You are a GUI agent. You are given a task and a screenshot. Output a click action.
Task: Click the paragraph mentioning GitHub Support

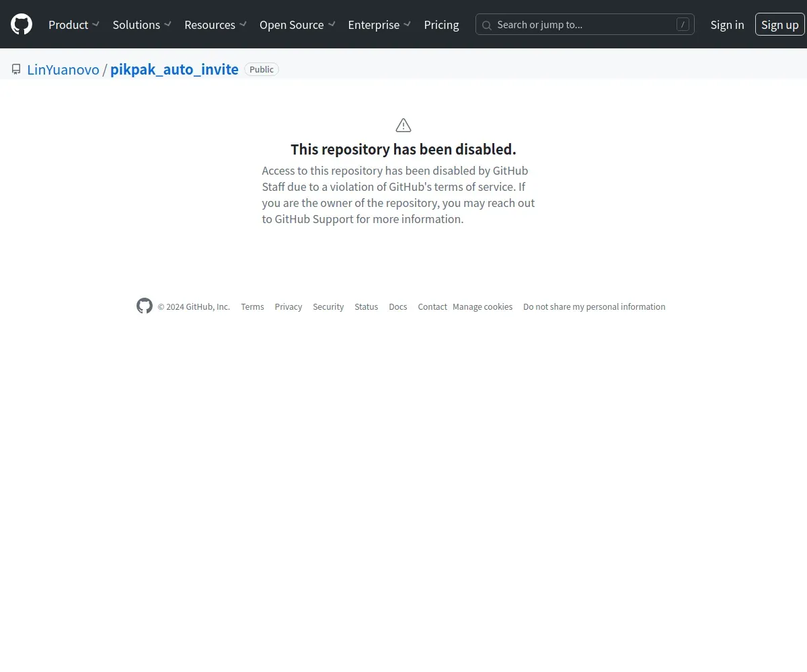(398, 195)
